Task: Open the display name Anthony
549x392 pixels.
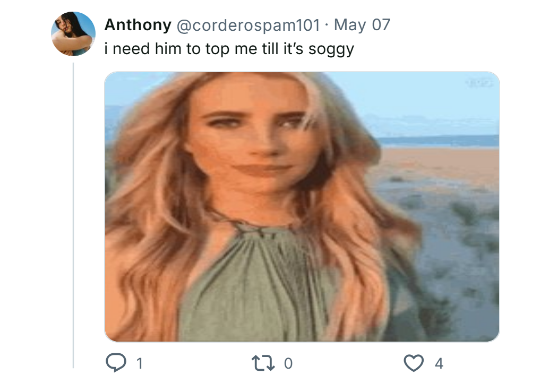Action: point(138,25)
